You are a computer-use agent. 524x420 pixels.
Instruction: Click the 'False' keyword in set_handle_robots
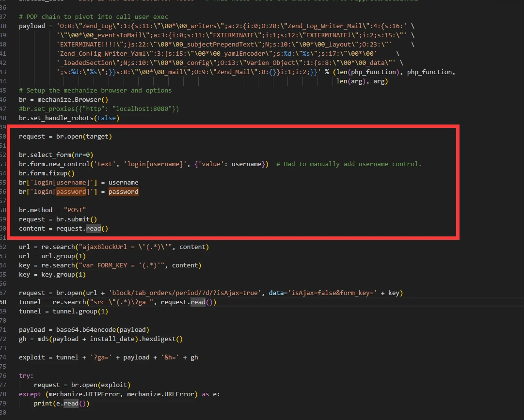pos(107,118)
